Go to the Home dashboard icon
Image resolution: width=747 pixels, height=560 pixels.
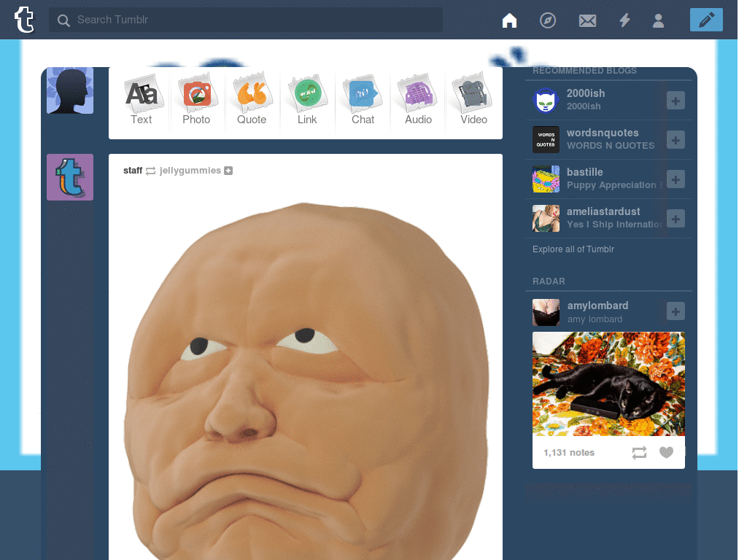pyautogui.click(x=509, y=20)
